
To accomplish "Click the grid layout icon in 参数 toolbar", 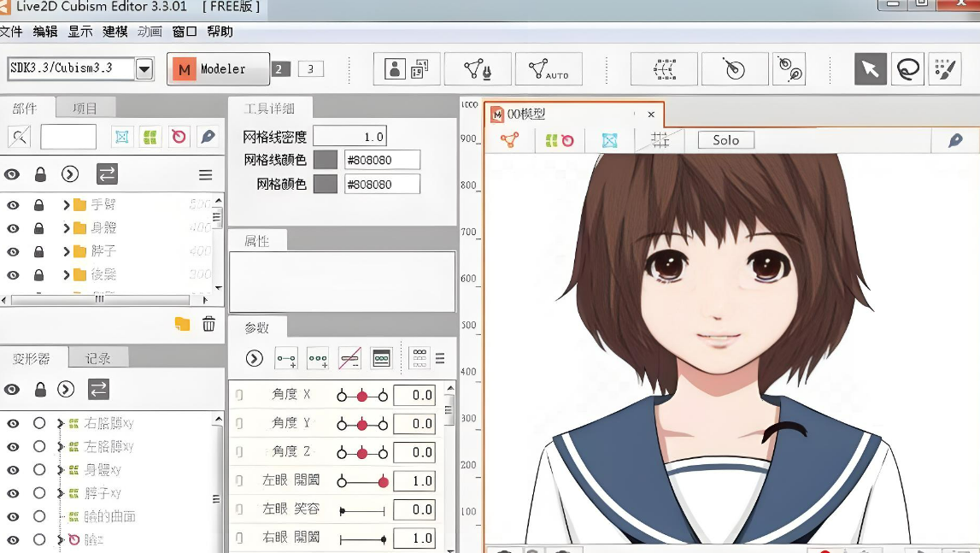I will pyautogui.click(x=420, y=358).
